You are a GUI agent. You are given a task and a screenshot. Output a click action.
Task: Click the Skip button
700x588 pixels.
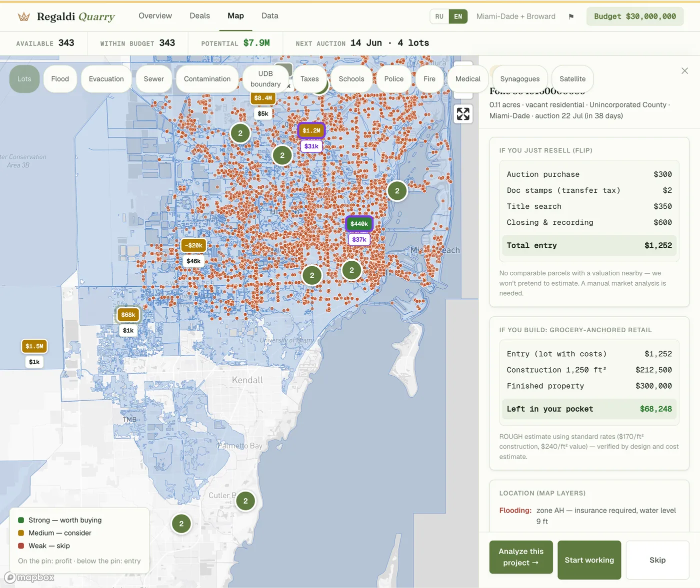[x=657, y=560]
